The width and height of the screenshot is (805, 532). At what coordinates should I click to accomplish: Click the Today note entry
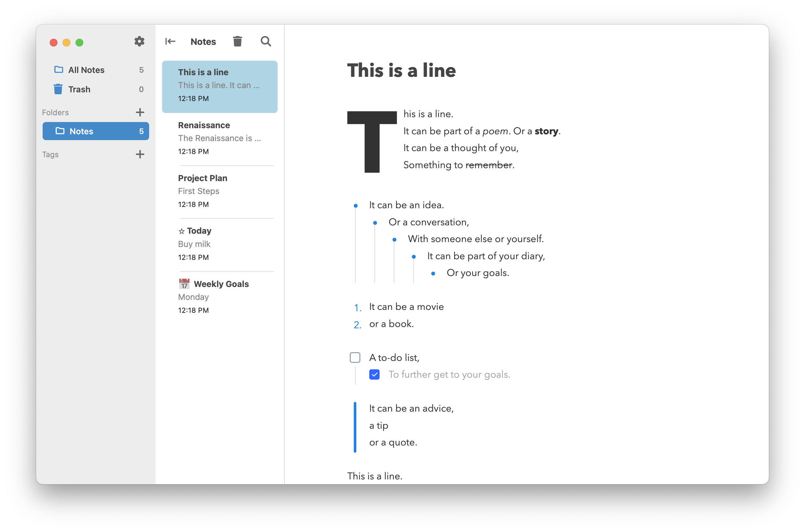[220, 243]
